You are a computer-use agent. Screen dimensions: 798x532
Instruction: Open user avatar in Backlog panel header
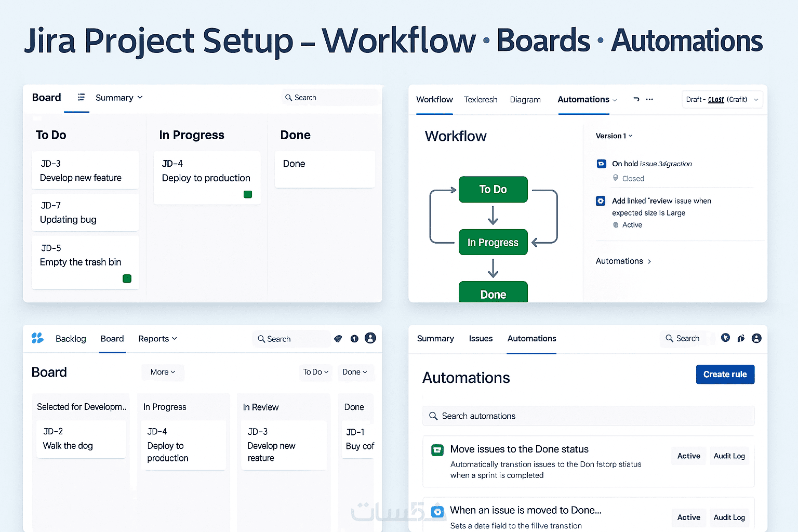pyautogui.click(x=370, y=338)
